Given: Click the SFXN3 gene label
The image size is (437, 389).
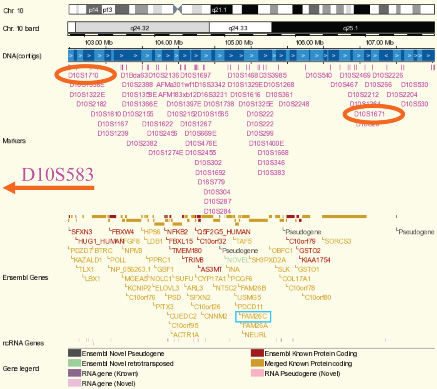Looking at the screenshot, I should tap(82, 232).
